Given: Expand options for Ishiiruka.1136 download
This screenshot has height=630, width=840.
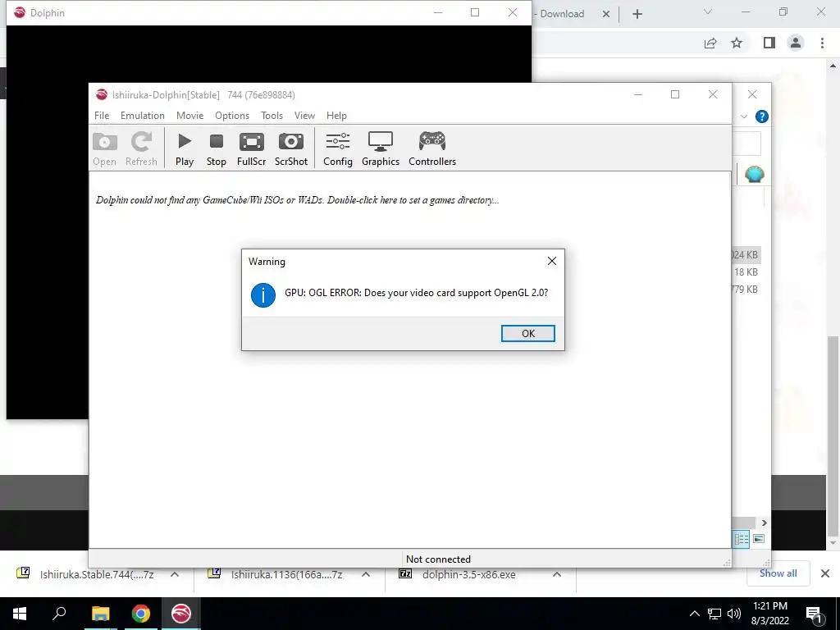Looking at the screenshot, I should coord(366,574).
